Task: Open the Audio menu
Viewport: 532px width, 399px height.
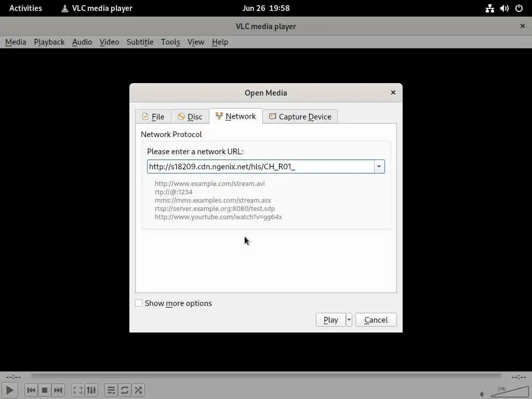Action: click(x=82, y=42)
